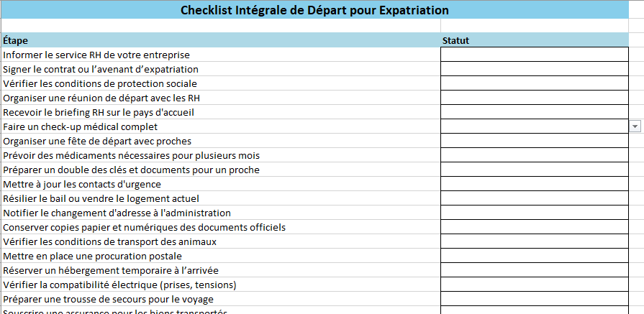Click the status cell for 'Informer le service RH'
Image resolution: width=644 pixels, height=314 pixels.
[x=534, y=55]
